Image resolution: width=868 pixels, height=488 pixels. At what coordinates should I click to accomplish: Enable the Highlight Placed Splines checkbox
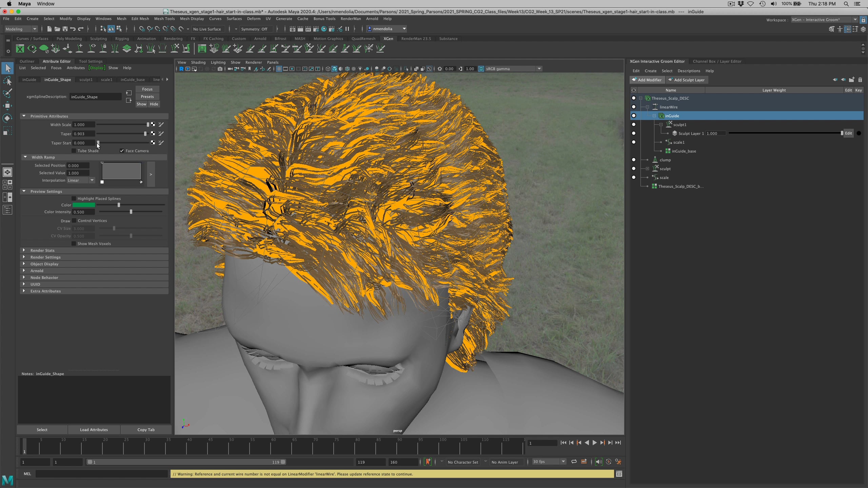point(74,198)
